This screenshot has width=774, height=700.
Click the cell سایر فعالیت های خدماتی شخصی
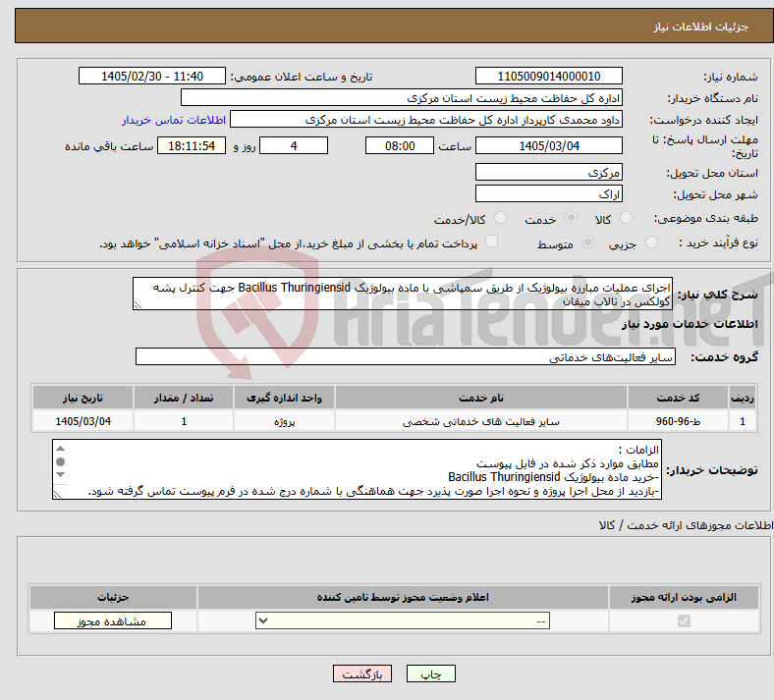[481, 421]
